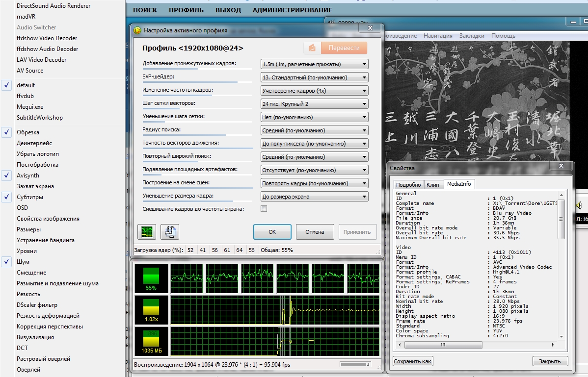This screenshot has height=377, width=588.
Task: Click the Сохранить как button
Action: point(413,361)
